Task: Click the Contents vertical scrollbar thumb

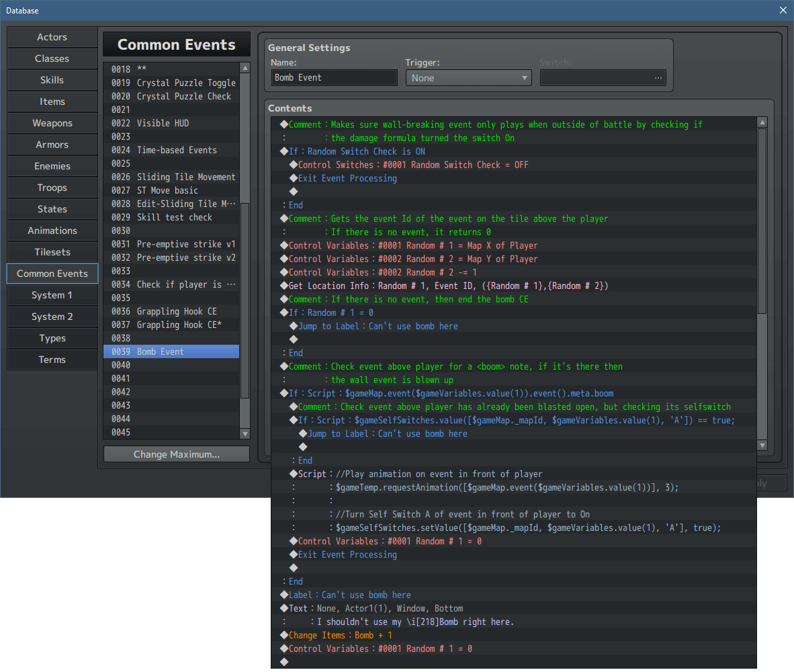Action: point(762,221)
